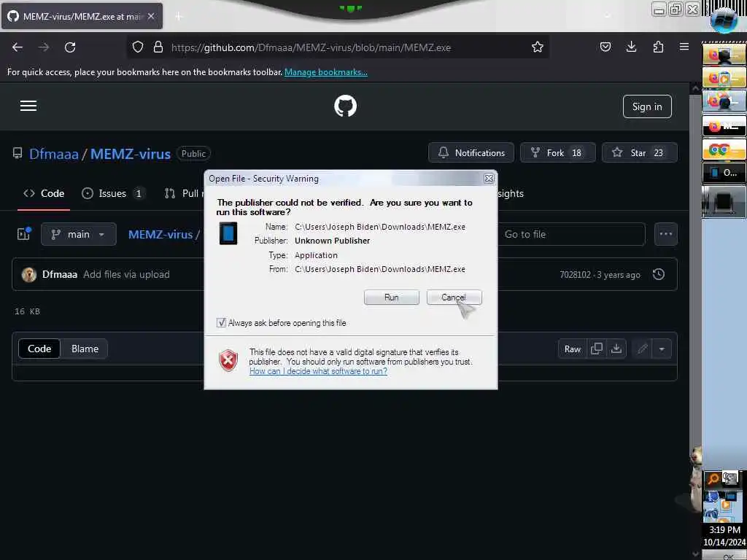
Task: Close the Security Warning dialog
Action: [489, 178]
